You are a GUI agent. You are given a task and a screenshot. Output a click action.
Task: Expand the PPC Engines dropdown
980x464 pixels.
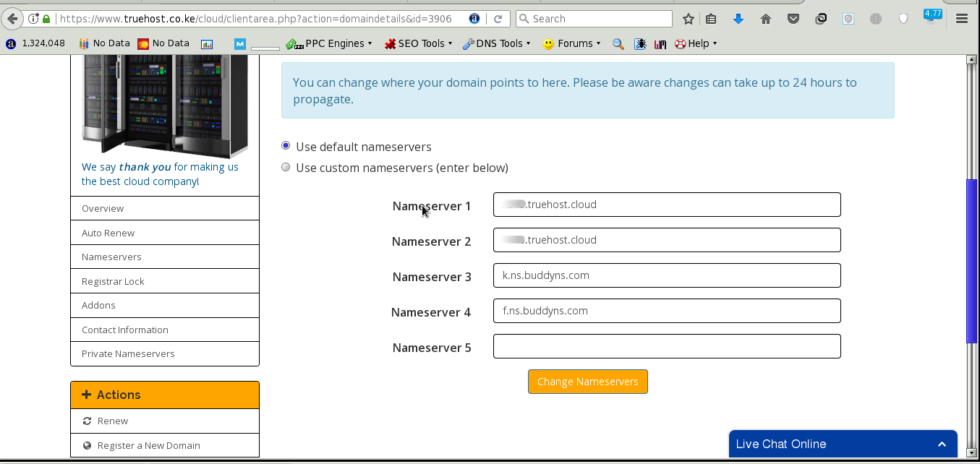[x=330, y=43]
